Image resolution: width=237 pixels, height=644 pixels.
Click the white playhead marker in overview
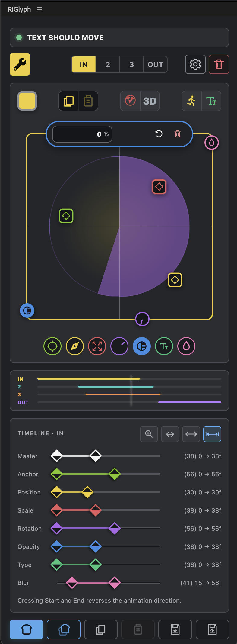click(131, 391)
